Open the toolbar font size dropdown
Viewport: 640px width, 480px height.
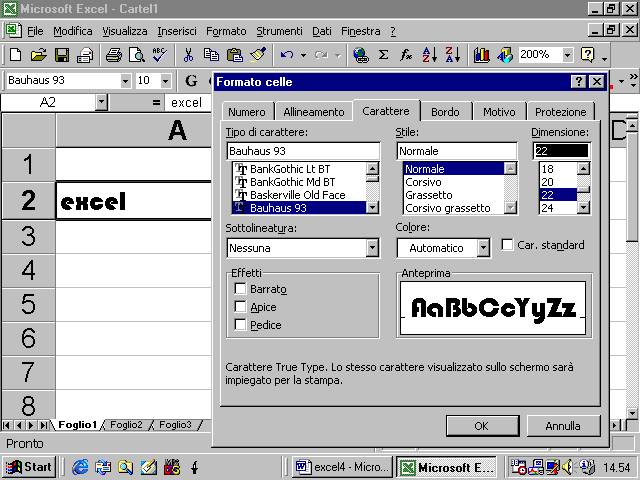tap(165, 81)
